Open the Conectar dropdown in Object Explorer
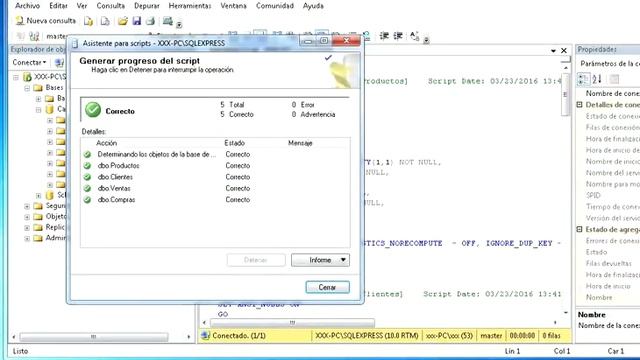This screenshot has width=640, height=360. point(29,62)
